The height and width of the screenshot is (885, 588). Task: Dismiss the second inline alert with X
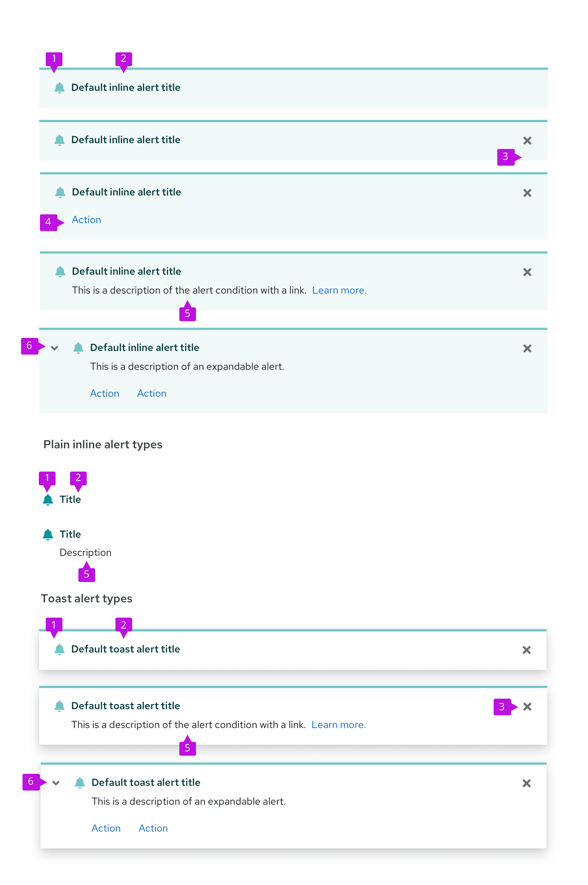[527, 141]
